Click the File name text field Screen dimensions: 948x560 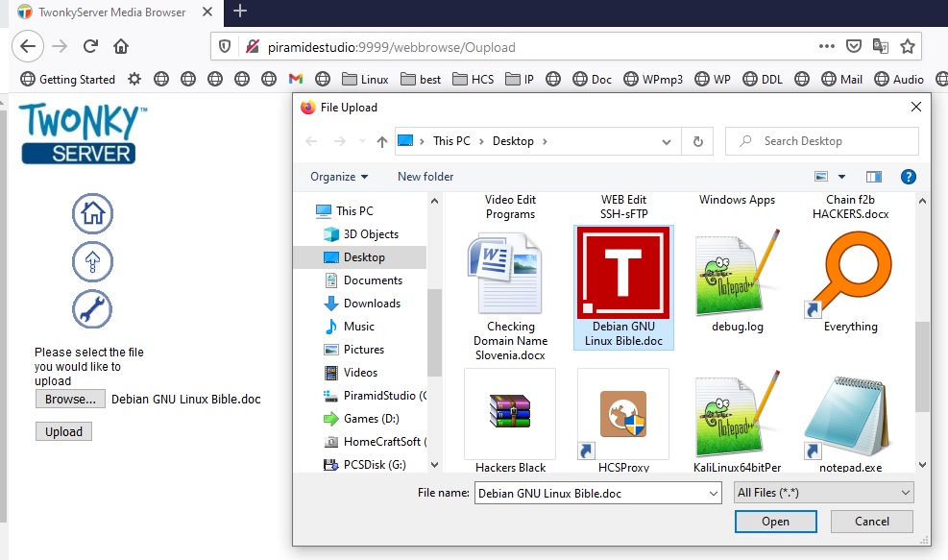(x=592, y=494)
